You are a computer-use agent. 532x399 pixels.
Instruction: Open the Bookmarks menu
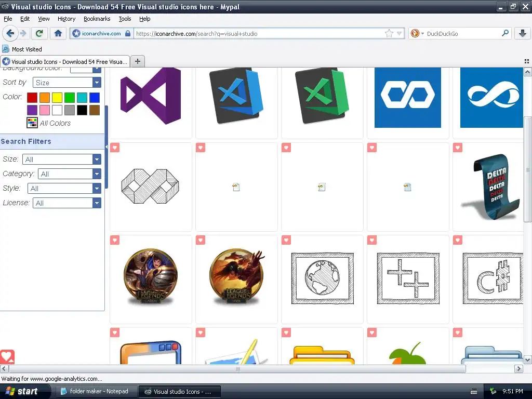tap(97, 19)
